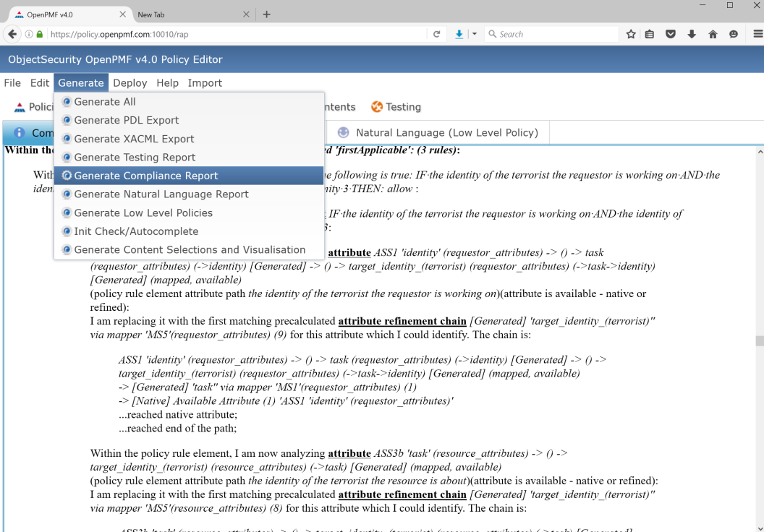The image size is (764, 532).
Task: Choose Generate Testing Report
Action: [189, 158]
